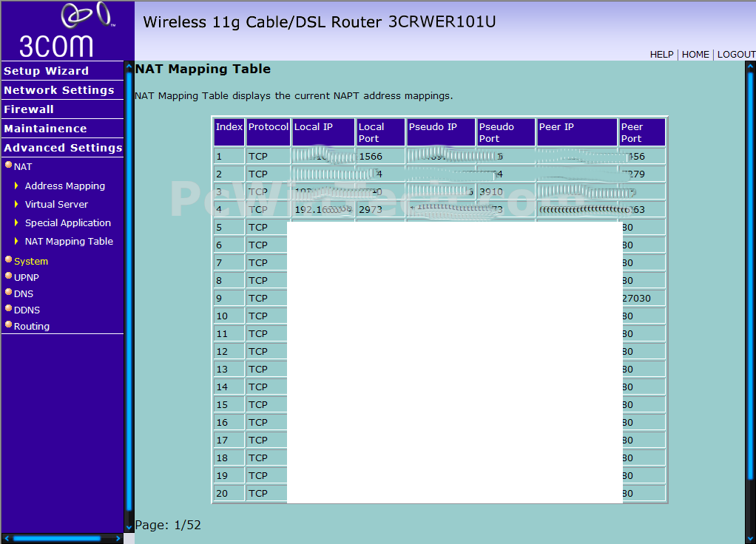
Task: Click the NAT Mapping Table heading
Action: 203,69
